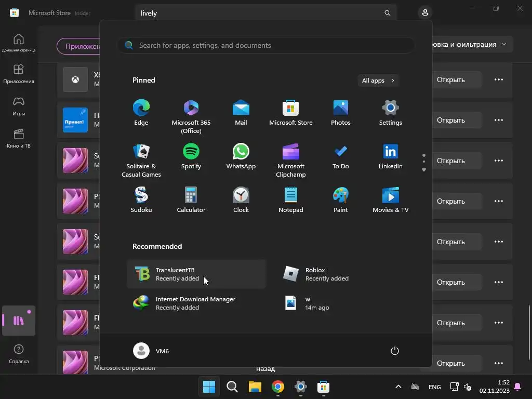
Task: Click the Windows Start button on the taskbar
Action: pyautogui.click(x=209, y=387)
